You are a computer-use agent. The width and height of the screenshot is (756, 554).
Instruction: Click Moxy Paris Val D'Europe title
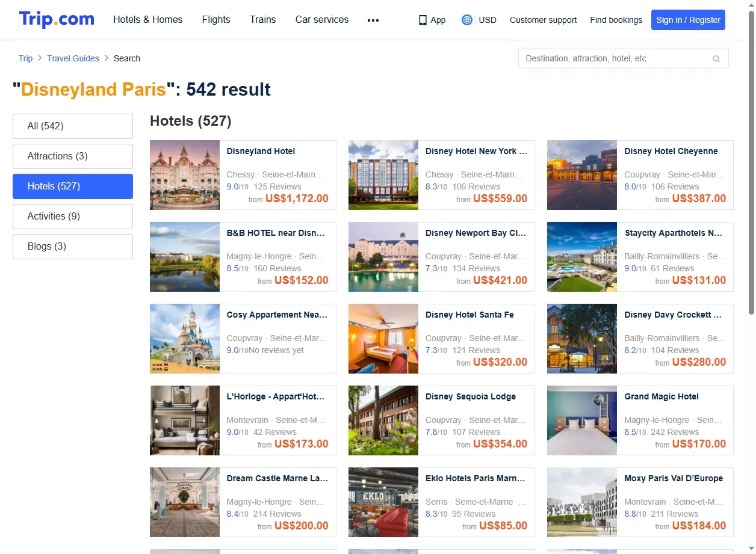pyautogui.click(x=674, y=479)
